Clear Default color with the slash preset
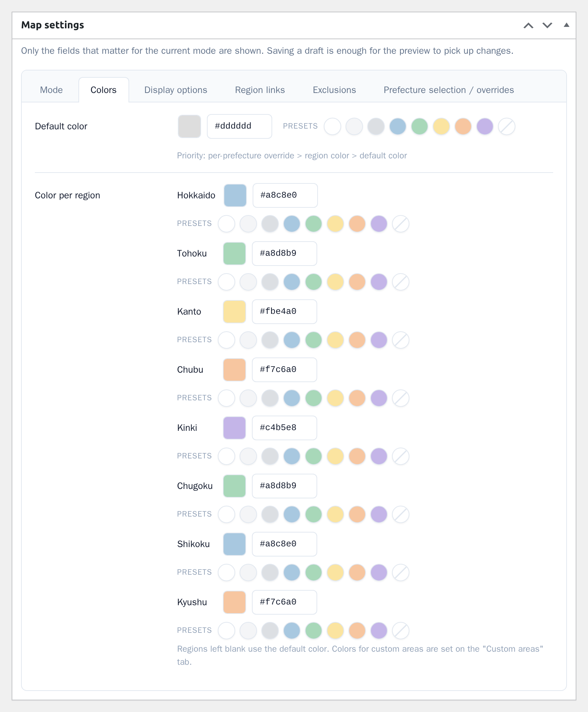This screenshot has width=588, height=712. 507,126
